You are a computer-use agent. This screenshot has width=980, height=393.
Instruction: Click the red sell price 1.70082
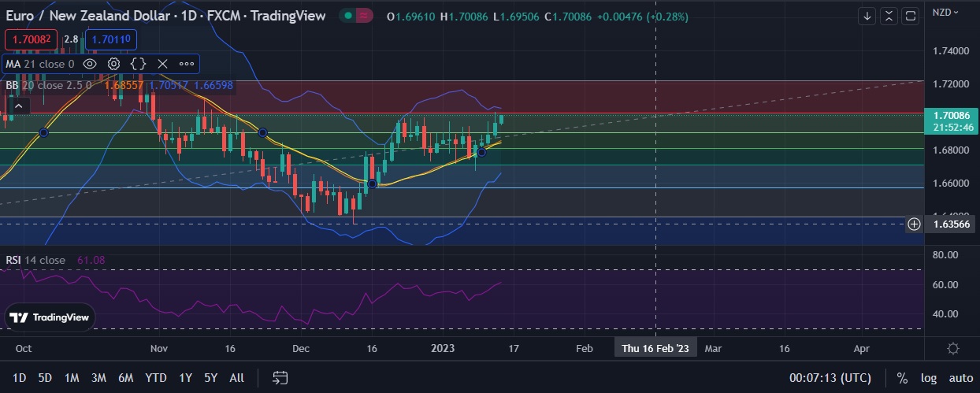(x=31, y=39)
